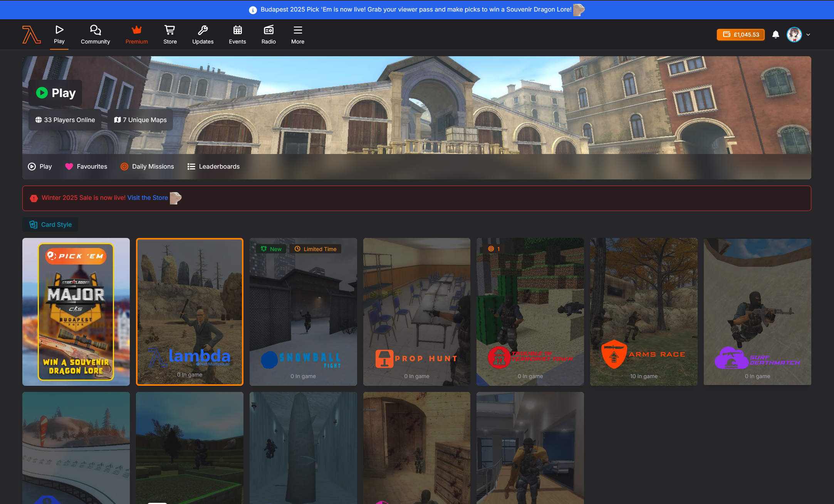Expand the More hamburger menu
The height and width of the screenshot is (504, 834).
297,30
